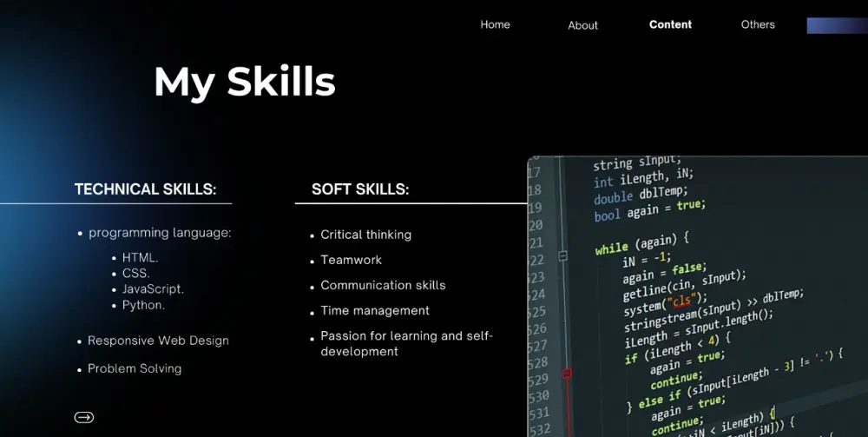868x437 pixels.
Task: Click the arrow icon below Problem Solving
Action: pos(84,418)
